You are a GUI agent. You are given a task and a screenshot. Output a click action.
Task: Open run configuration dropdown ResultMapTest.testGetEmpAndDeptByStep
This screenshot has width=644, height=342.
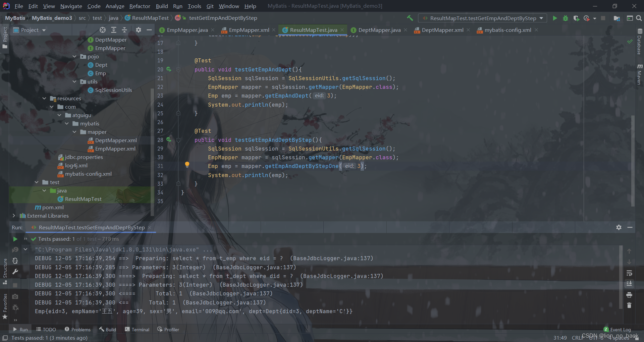click(x=482, y=18)
